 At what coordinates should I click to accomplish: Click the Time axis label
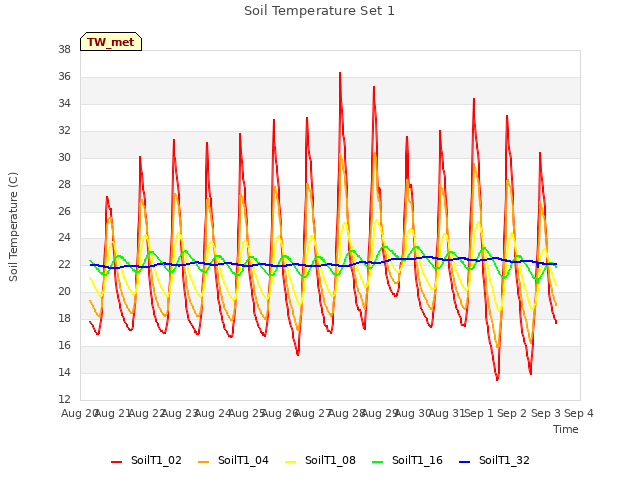566,429
